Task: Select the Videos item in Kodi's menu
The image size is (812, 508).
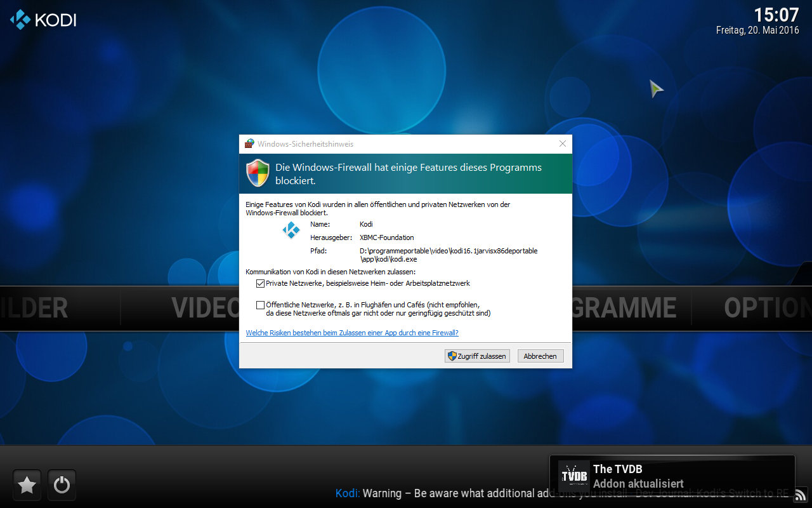Action: tap(205, 308)
